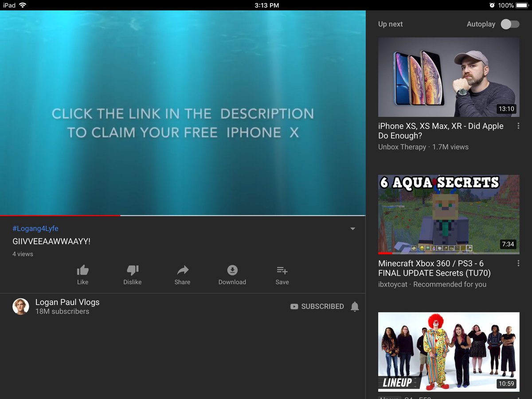Tap the 3:13 PM clock in status bar
Screen dimensions: 532x399
(x=267, y=5)
